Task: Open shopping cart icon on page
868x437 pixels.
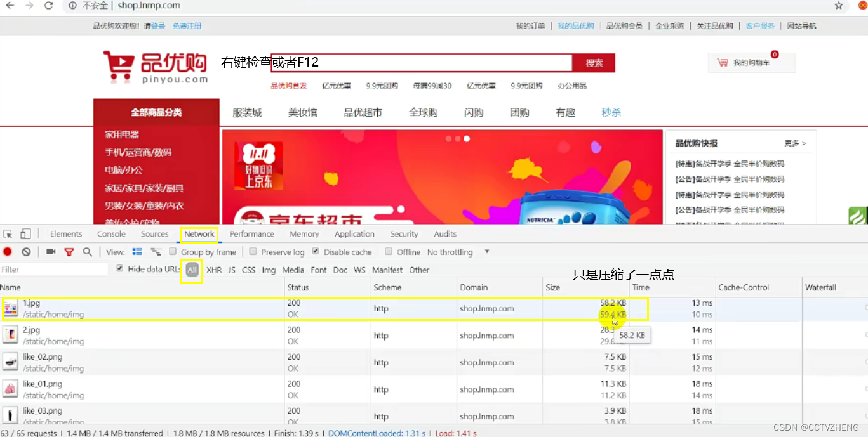Action: click(723, 63)
